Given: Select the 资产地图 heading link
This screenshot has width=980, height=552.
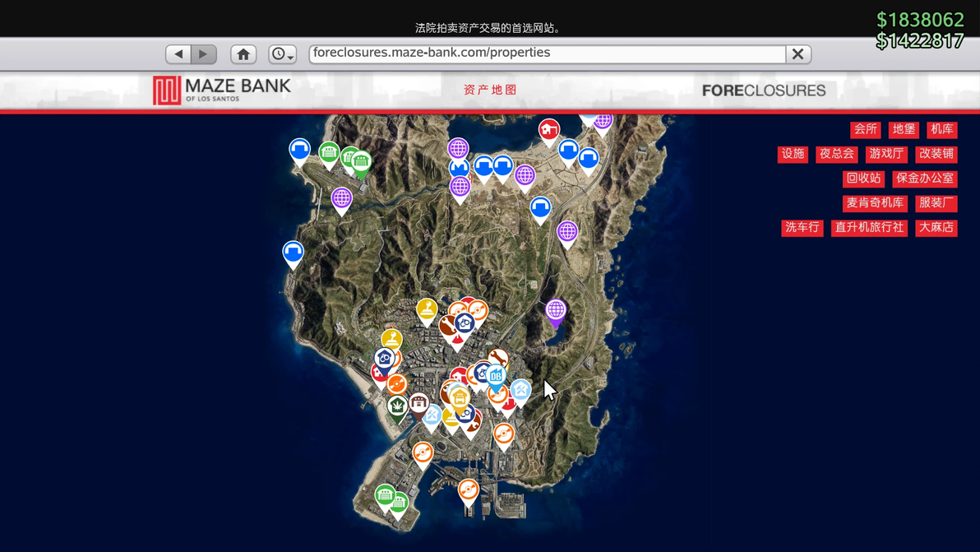Looking at the screenshot, I should click(x=490, y=90).
